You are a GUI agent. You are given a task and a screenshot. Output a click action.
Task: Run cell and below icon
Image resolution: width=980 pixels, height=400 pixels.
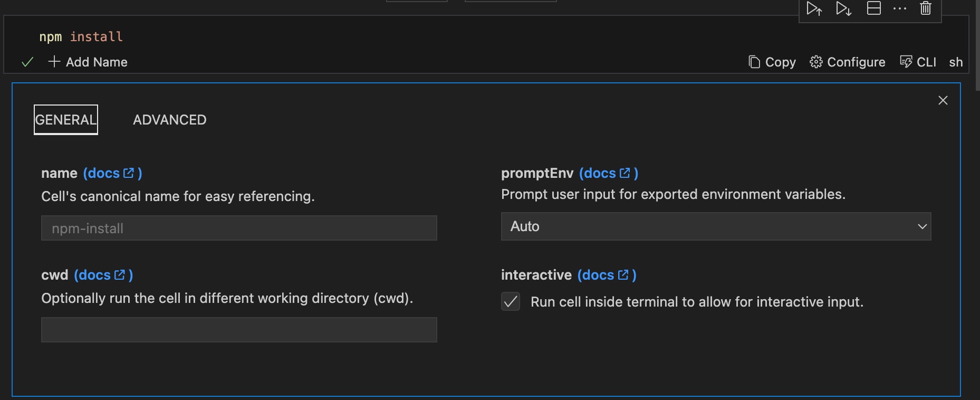click(x=843, y=9)
